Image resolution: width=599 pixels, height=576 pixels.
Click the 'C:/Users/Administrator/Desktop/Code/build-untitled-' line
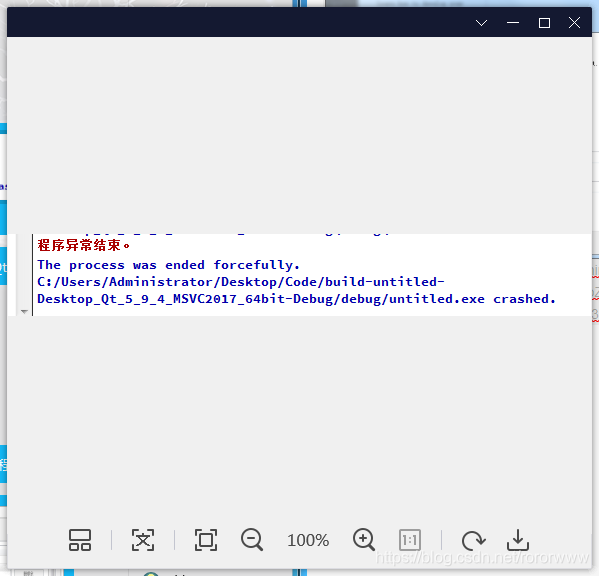tap(241, 282)
